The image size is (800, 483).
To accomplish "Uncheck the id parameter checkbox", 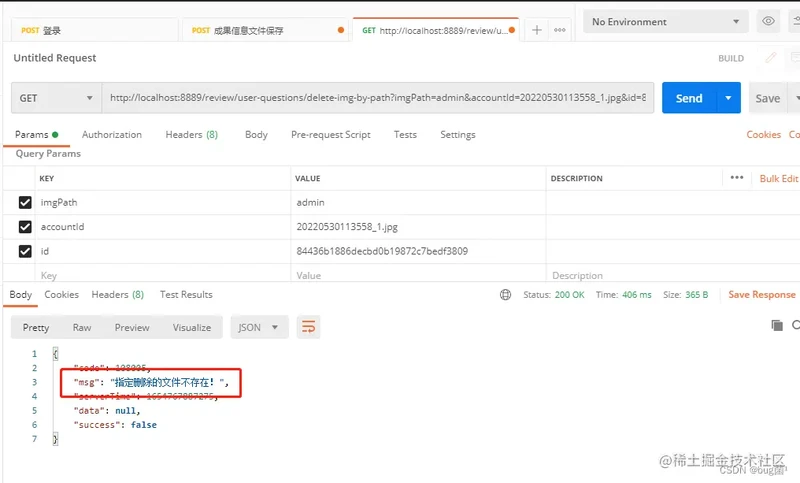I will click(25, 251).
